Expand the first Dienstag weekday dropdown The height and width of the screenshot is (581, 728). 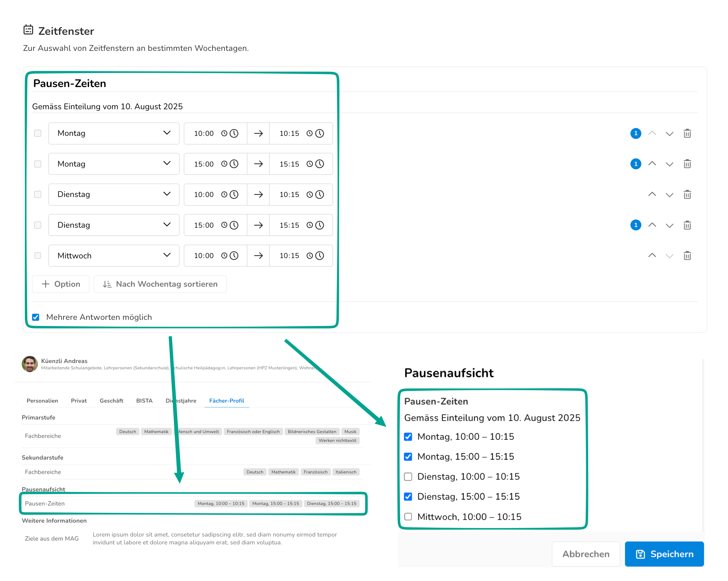point(114,195)
